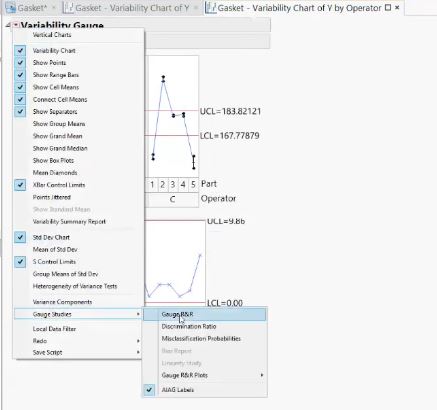Uncheck Connect Cell Means option

20,99
